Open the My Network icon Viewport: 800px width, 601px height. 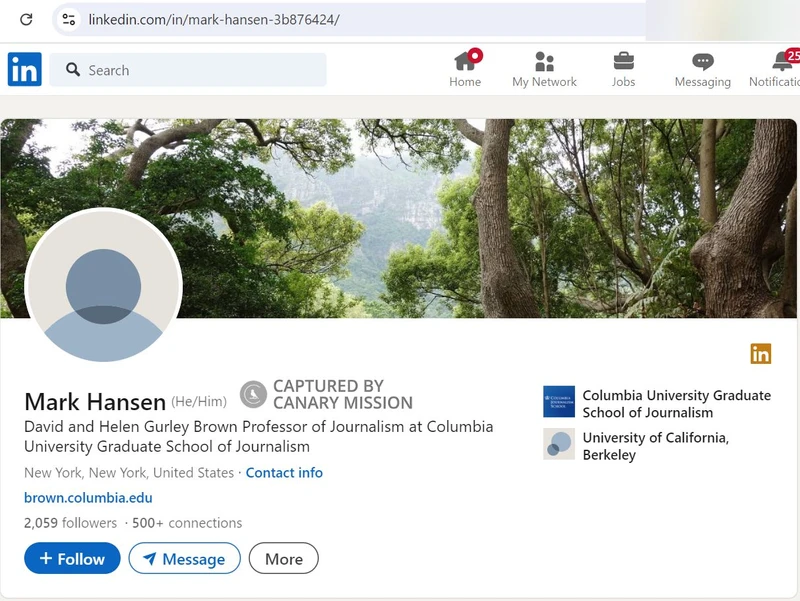point(544,64)
